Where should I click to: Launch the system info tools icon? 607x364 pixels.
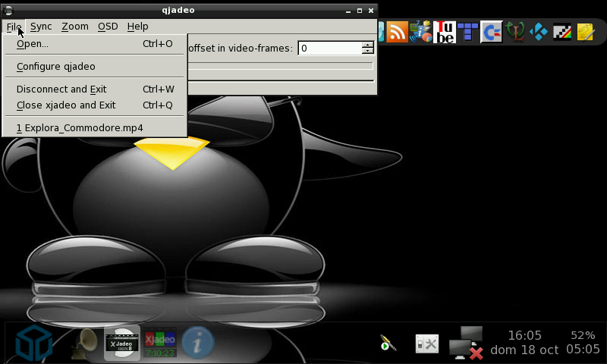tap(421, 32)
